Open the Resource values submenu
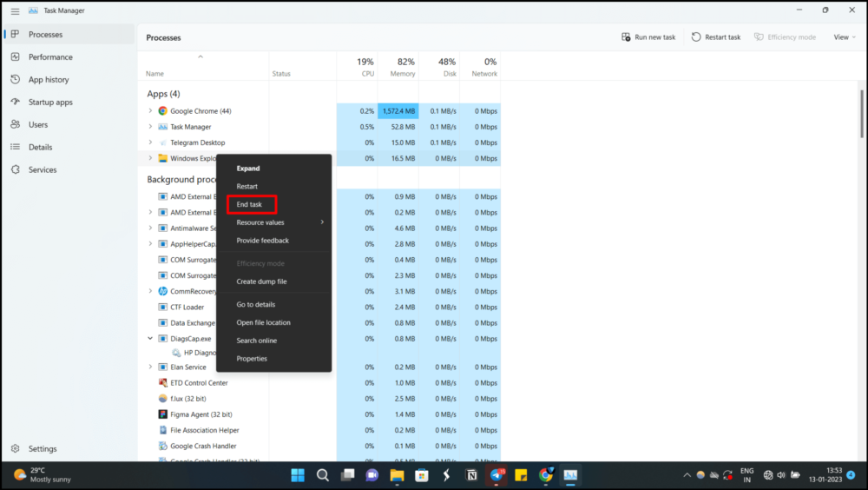 point(274,222)
